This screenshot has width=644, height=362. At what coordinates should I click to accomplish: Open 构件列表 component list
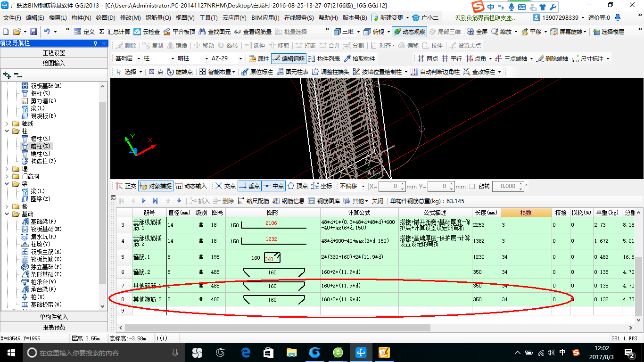click(x=324, y=59)
